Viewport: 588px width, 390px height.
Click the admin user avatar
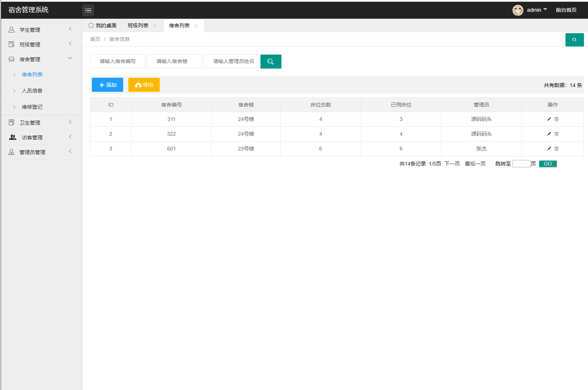[x=518, y=10]
